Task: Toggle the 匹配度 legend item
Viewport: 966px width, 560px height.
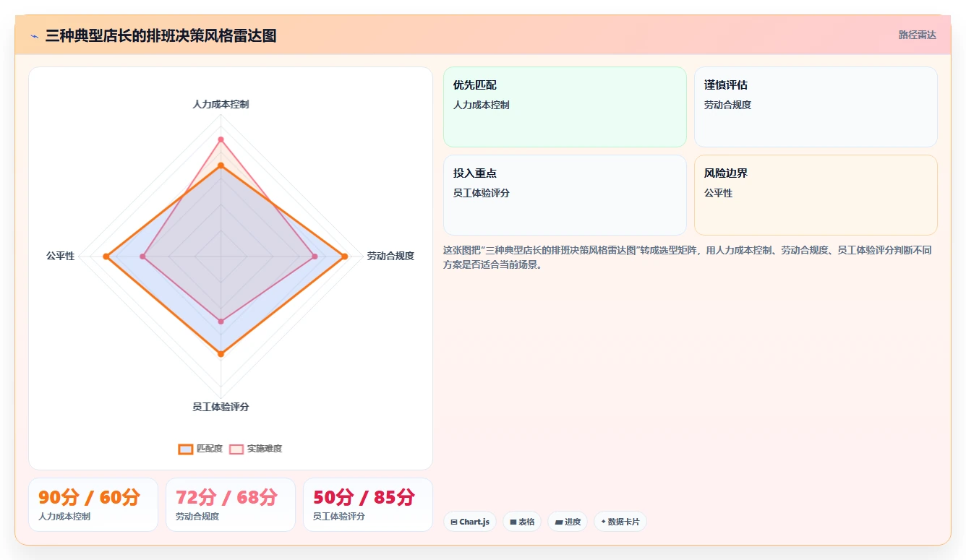Action: tap(201, 449)
